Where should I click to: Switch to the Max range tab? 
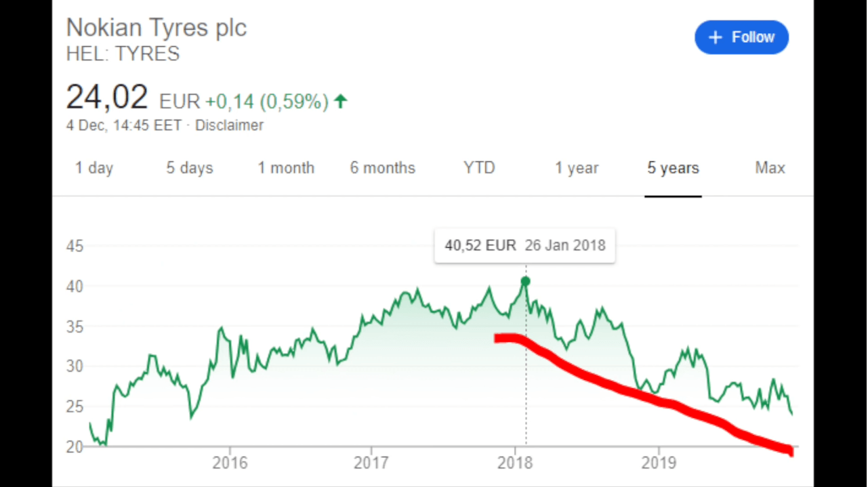(770, 168)
